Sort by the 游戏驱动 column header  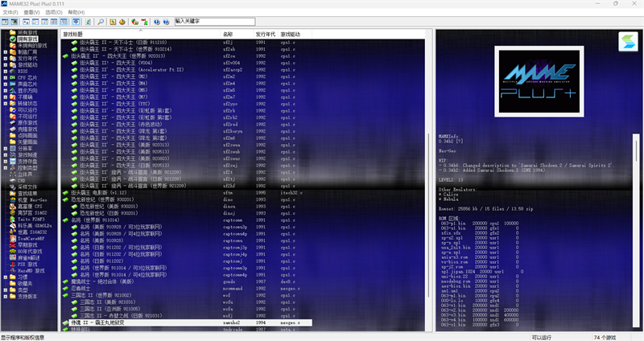(295, 34)
